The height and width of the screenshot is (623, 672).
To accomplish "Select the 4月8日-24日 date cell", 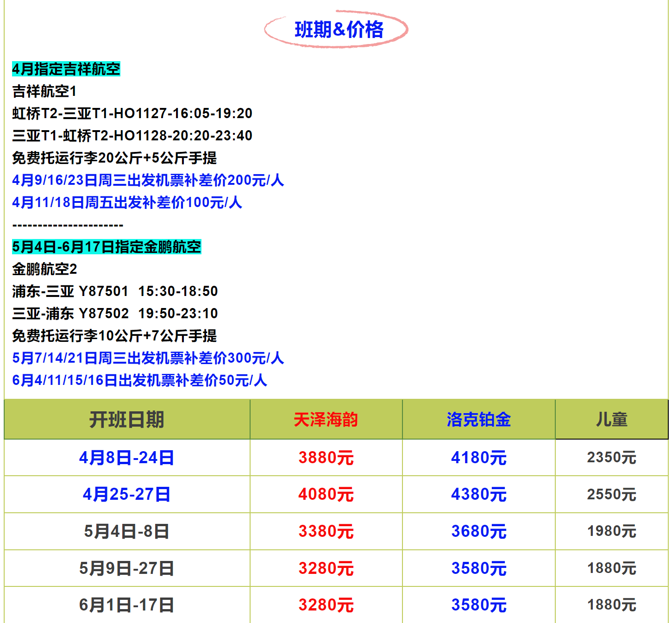I will click(127, 458).
